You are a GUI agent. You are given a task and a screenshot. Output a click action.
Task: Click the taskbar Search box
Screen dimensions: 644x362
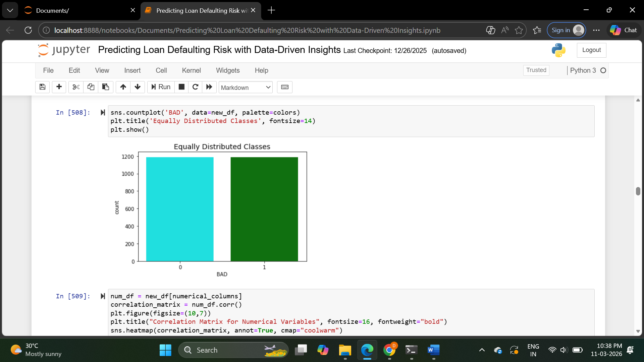tap(233, 350)
